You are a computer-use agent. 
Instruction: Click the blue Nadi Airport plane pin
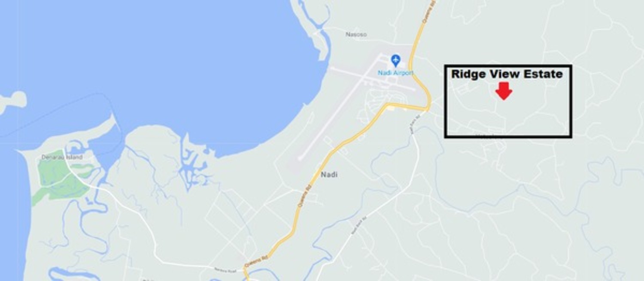click(x=395, y=60)
